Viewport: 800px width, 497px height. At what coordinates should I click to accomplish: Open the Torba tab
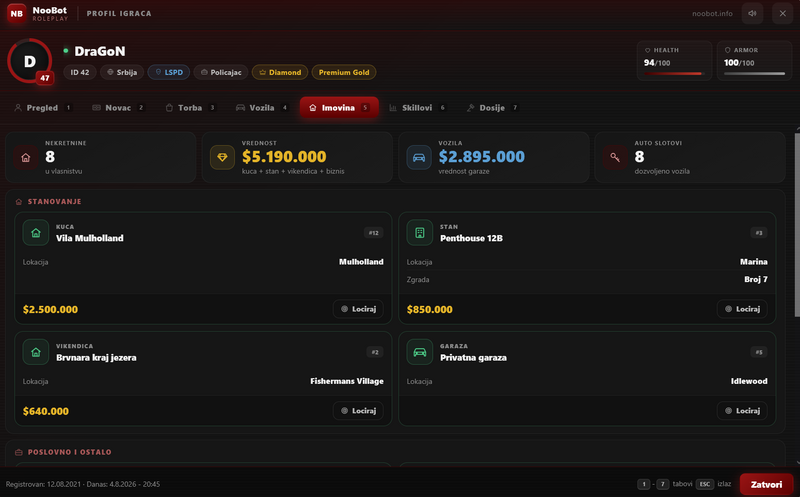coord(190,108)
